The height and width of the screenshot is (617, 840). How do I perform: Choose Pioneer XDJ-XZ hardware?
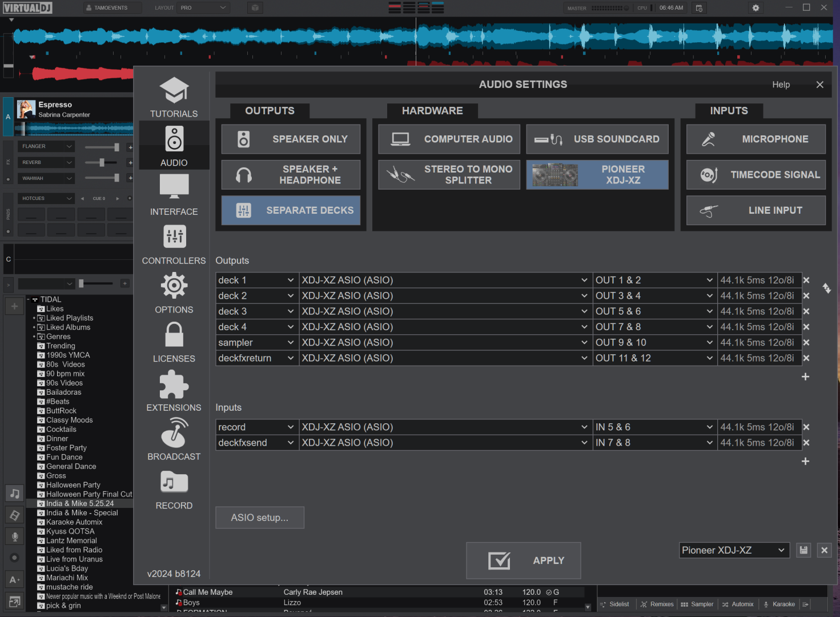[597, 175]
